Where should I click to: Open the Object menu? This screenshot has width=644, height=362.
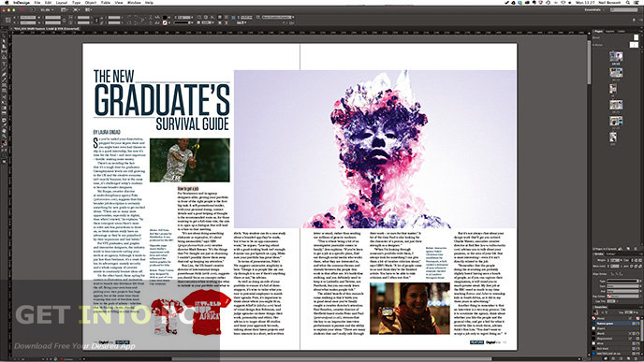click(91, 3)
